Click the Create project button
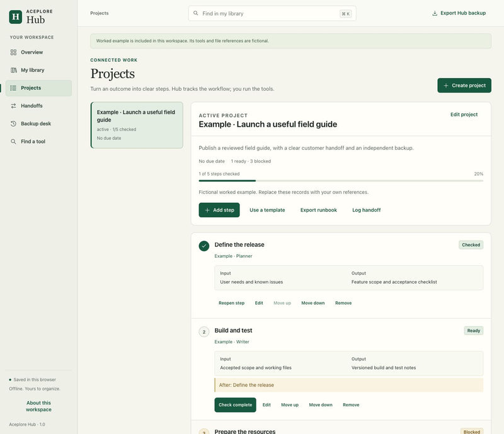The image size is (504, 434). pyautogui.click(x=464, y=86)
